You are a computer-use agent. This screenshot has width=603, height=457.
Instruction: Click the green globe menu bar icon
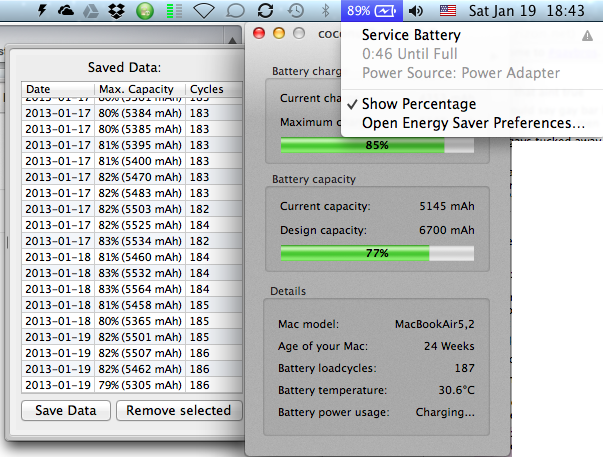coord(145,11)
